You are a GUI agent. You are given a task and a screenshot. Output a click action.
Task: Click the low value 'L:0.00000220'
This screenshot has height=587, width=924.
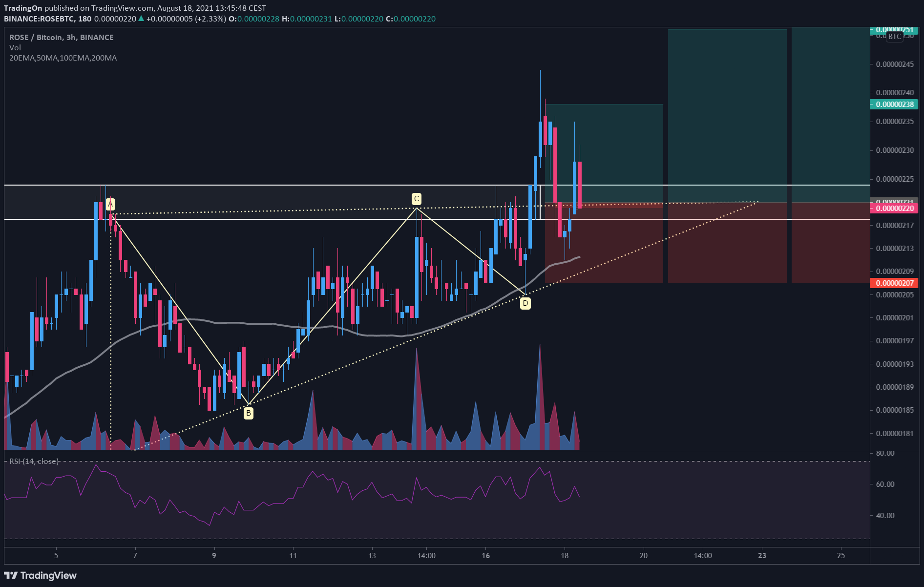pyautogui.click(x=358, y=19)
